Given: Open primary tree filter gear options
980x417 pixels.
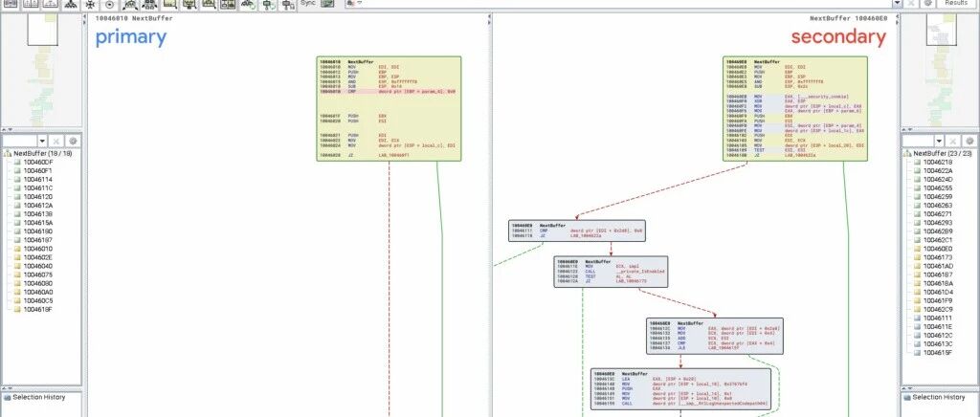Looking at the screenshot, I should coord(73,142).
